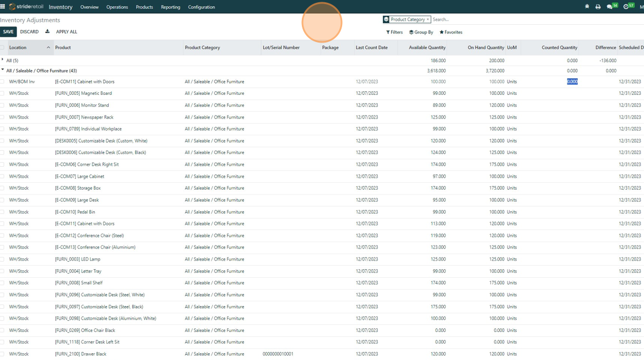Click the APPLY ALL button

click(x=67, y=32)
